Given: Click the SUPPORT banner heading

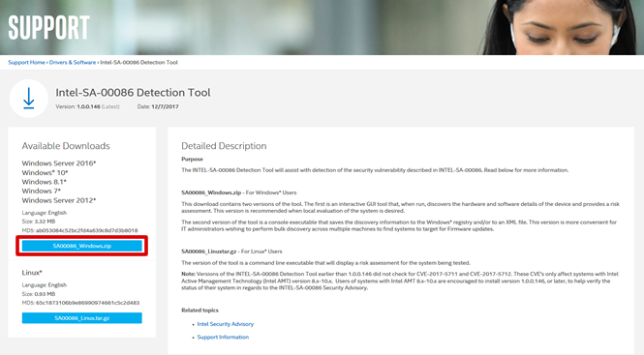Looking at the screenshot, I should point(48,28).
